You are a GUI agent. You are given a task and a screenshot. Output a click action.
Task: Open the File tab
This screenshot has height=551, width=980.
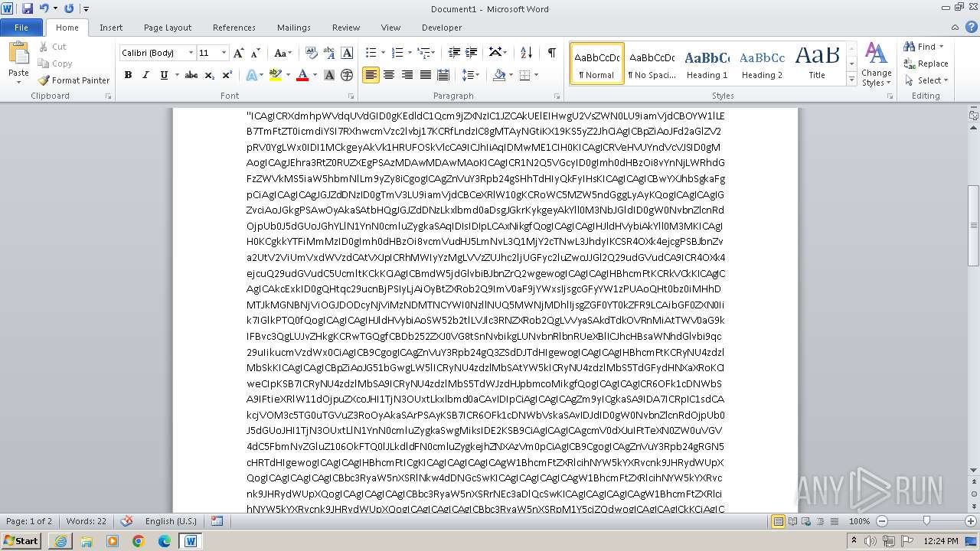point(21,28)
